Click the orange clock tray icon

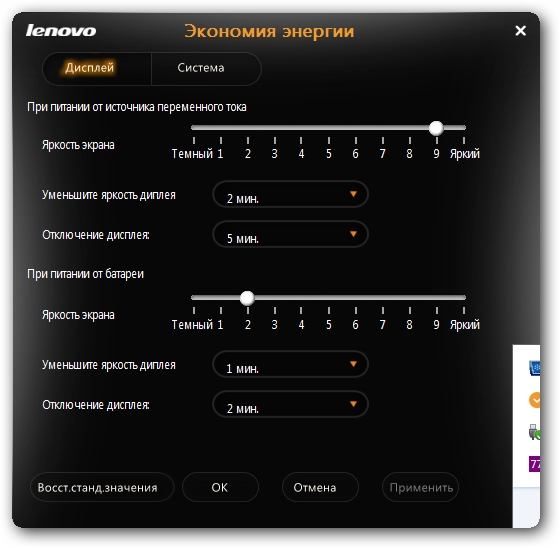pyautogui.click(x=535, y=400)
